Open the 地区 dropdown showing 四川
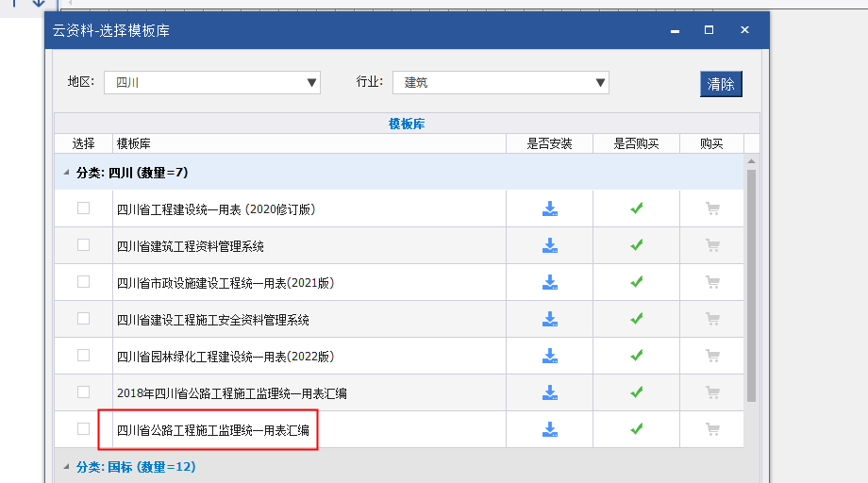868x483 pixels. [212, 82]
